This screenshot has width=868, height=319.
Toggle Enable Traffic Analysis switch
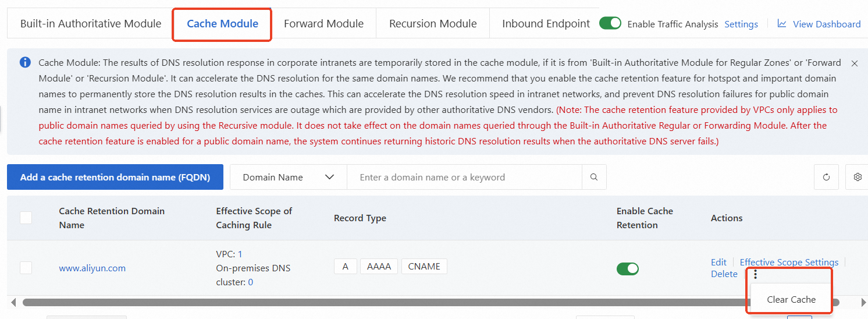pyautogui.click(x=610, y=23)
